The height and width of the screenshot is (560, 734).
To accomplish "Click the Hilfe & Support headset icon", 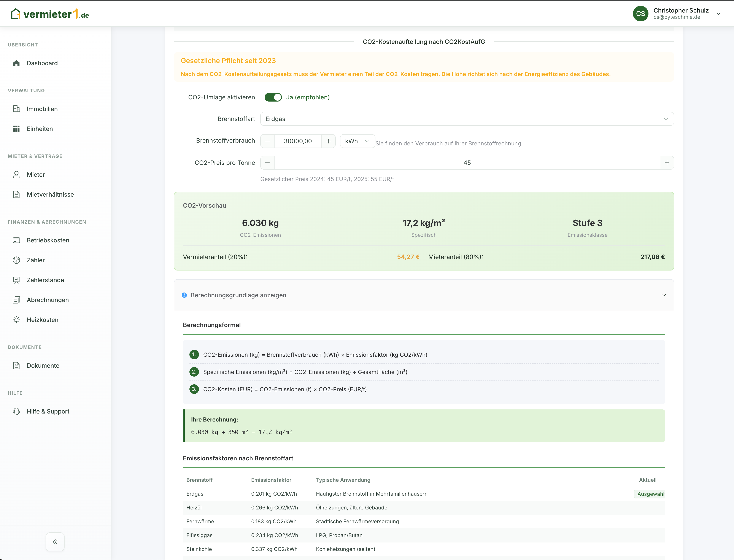I will click(x=16, y=411).
